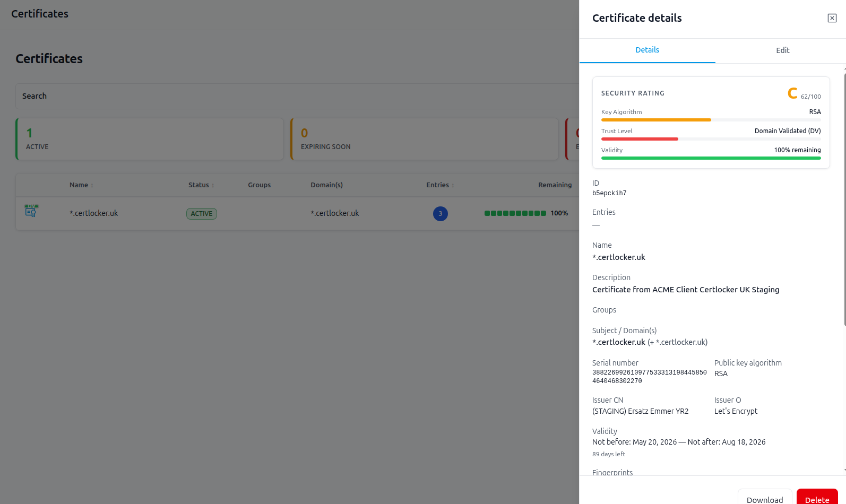Screen dimensions: 846x504
Task: Click the ACTIVE status badge
Action: coord(202,214)
